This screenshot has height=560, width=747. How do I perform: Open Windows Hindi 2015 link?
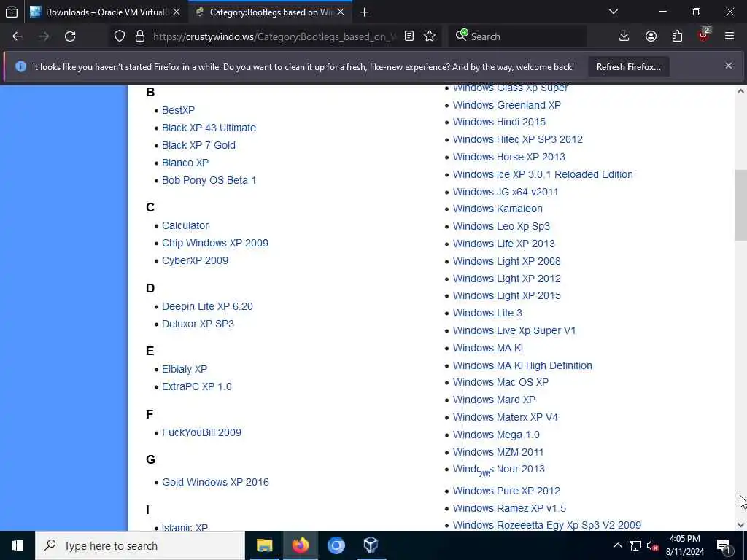(x=499, y=122)
